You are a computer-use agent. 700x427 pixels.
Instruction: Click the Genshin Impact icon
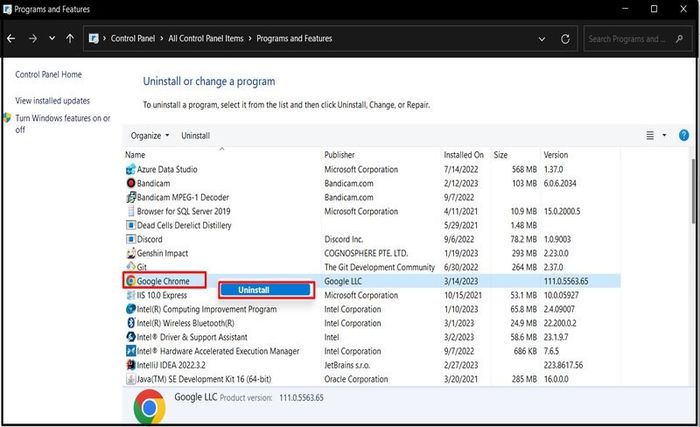pos(131,253)
